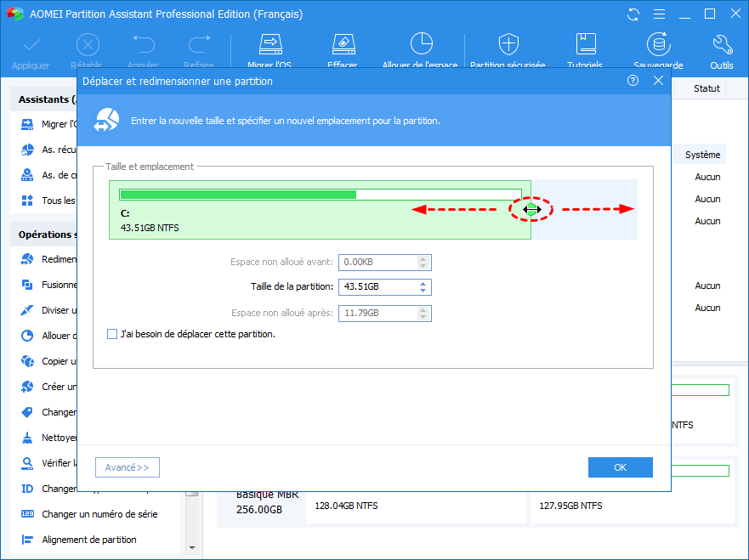Expand advanced options with Avancé>> button
The height and width of the screenshot is (560, 749).
pos(128,467)
